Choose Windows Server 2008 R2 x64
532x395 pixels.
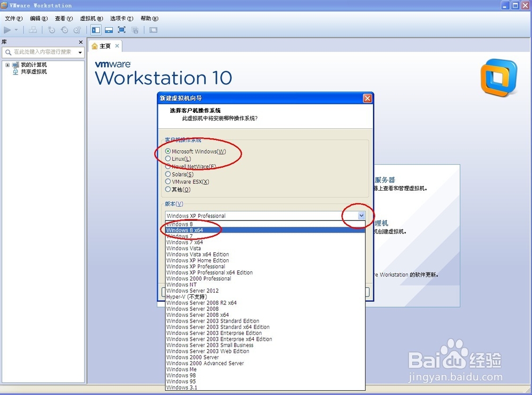coord(265,302)
